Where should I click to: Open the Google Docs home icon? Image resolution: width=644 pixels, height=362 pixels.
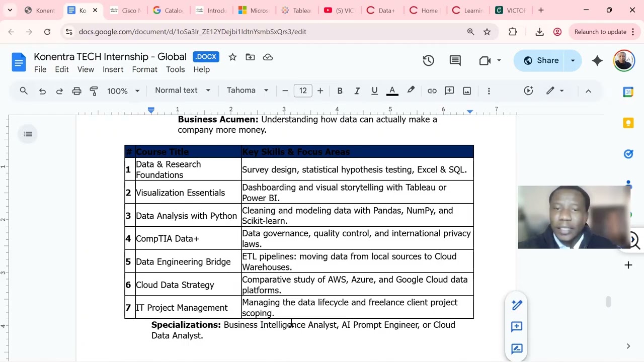(x=19, y=62)
